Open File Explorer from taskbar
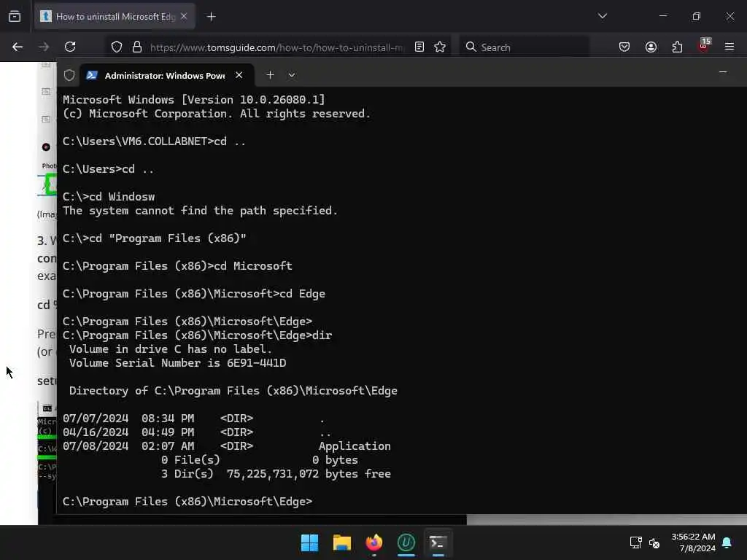 (x=341, y=542)
